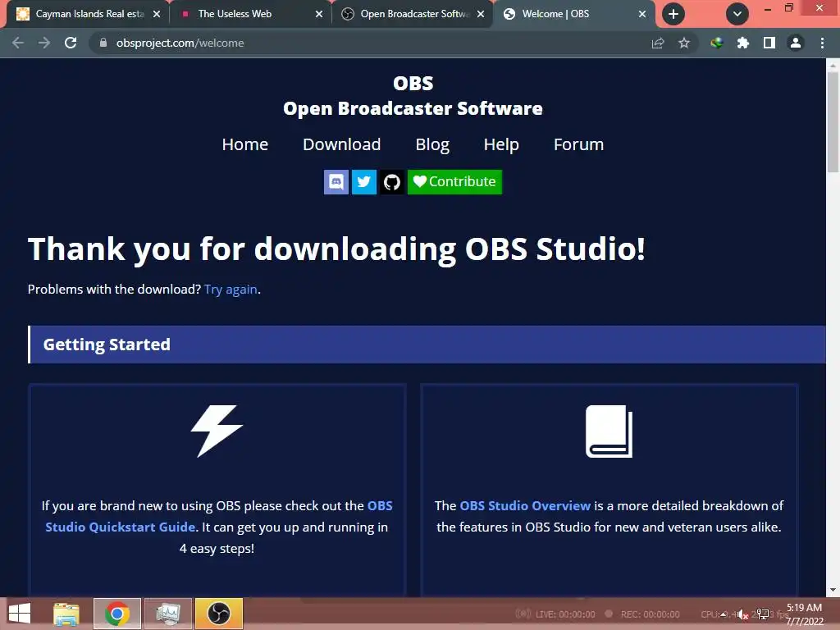Toggle the browser side panel icon
The width and height of the screenshot is (840, 630).
769,43
